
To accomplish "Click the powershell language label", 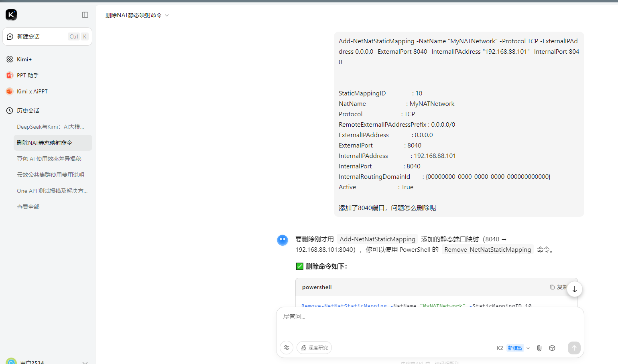I will [317, 287].
